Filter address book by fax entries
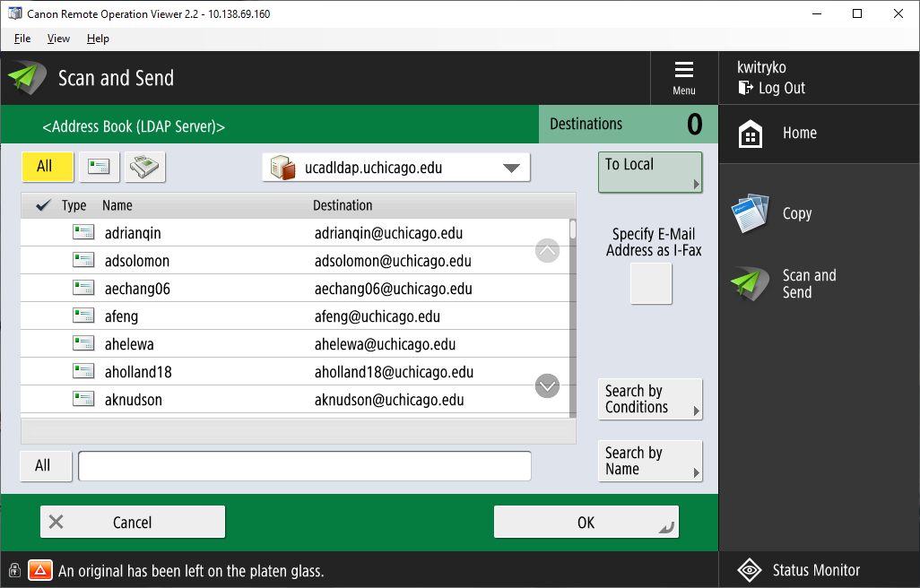 pos(145,167)
